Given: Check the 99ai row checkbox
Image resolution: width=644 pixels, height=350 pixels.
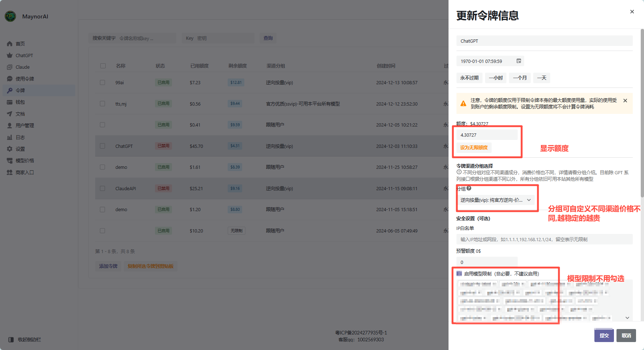Looking at the screenshot, I should click(102, 82).
